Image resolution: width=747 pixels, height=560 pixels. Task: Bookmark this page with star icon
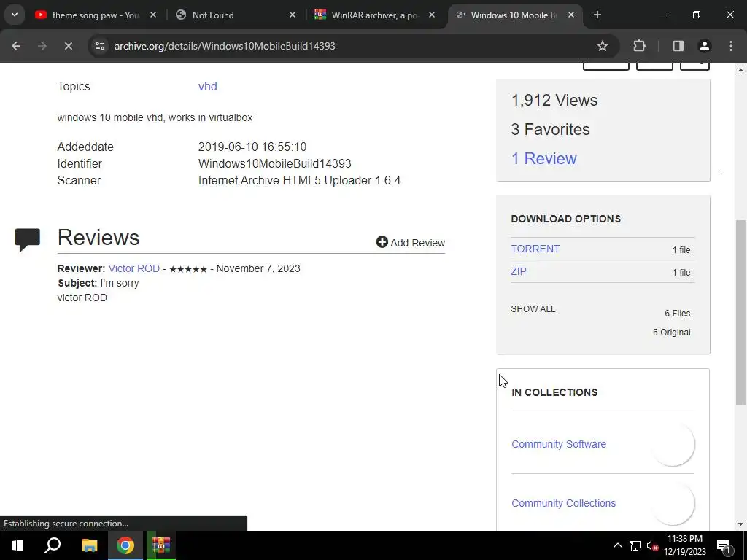(602, 46)
